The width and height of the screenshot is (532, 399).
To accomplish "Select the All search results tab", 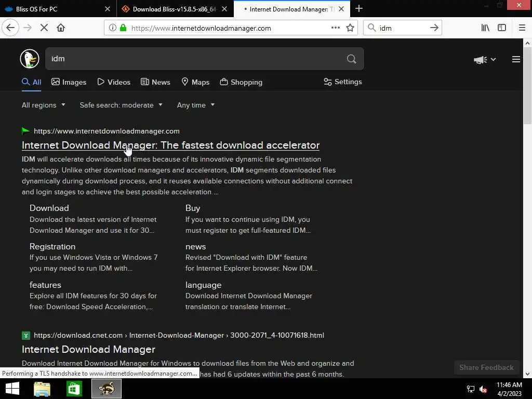I will tap(32, 82).
